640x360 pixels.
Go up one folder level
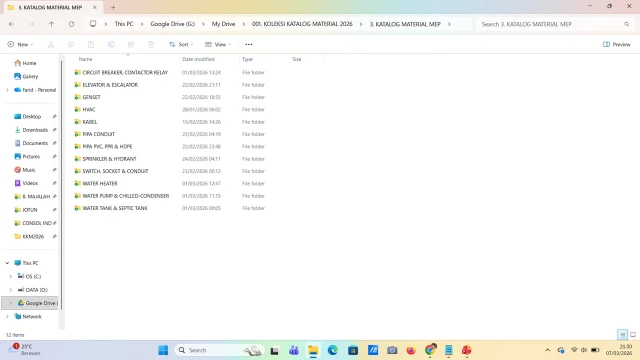pos(51,24)
